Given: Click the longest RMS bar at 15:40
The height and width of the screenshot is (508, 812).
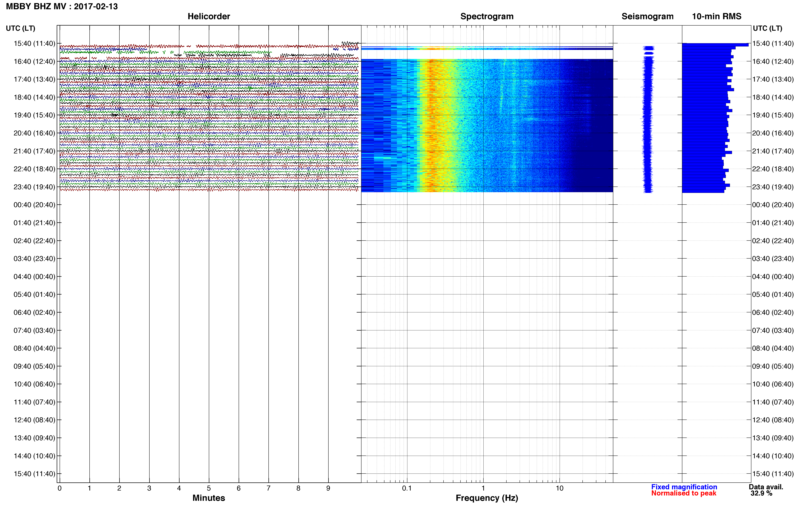Looking at the screenshot, I should coord(715,45).
